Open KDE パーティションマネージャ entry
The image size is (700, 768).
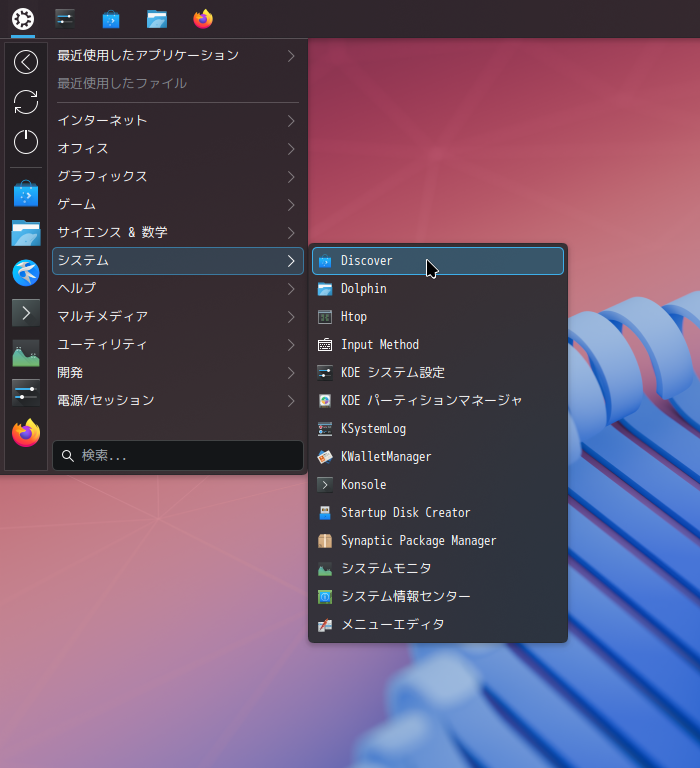pos(438,401)
